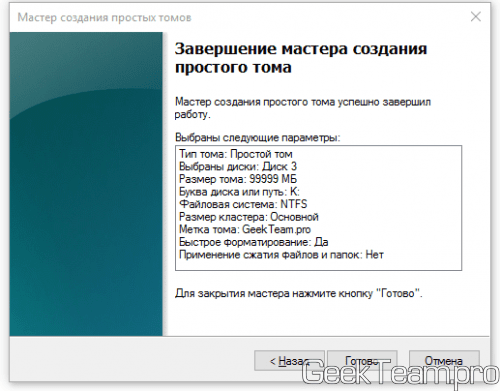Viewport: 500px width, 391px height.
Task: Select the "Применение сжатия файлов и папок: Нет" line
Action: 281,255
